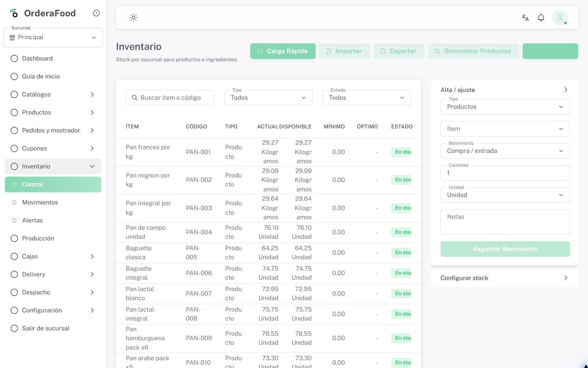The height and width of the screenshot is (368, 588).
Task: Go to Movimientos submenu item
Action: 53,202
